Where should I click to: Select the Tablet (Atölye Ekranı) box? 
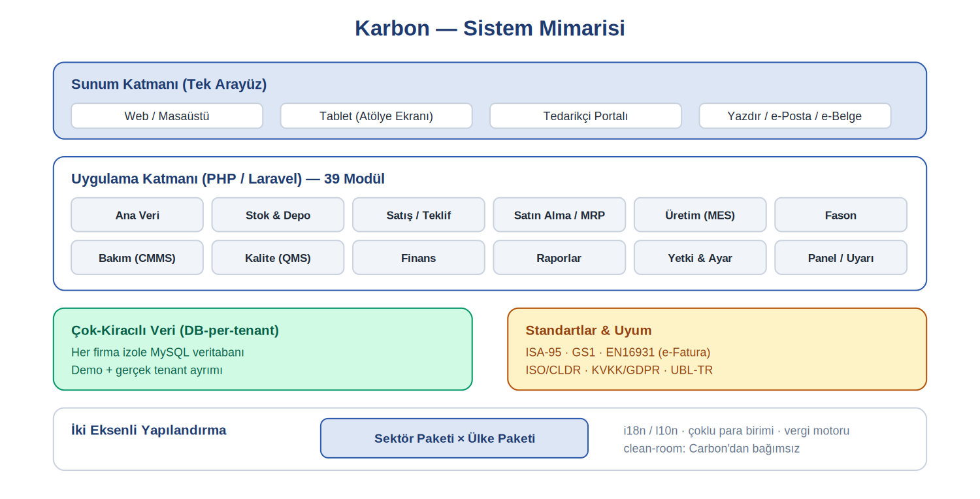point(376,116)
